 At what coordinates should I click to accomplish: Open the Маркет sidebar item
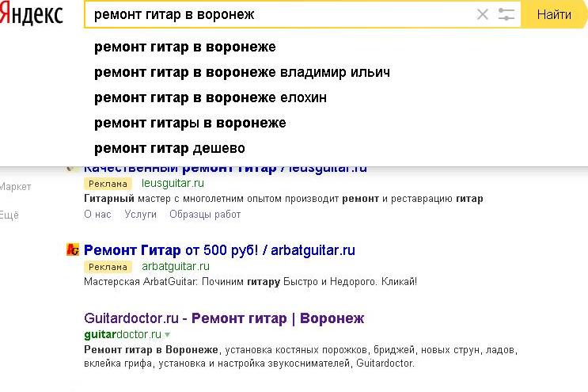[15, 186]
